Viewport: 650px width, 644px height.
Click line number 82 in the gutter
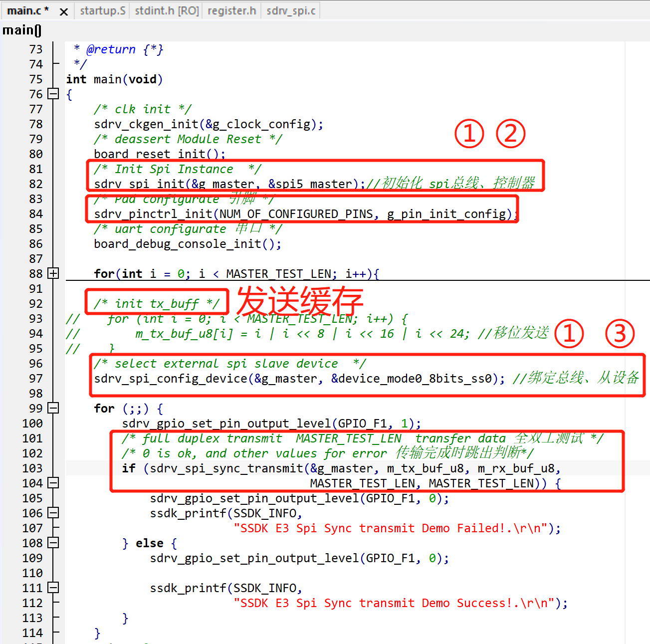coord(36,184)
